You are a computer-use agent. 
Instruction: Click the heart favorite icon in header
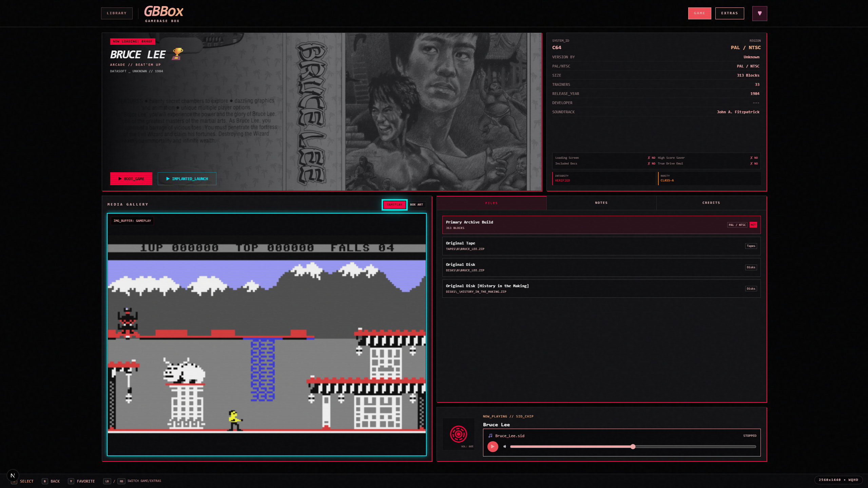click(x=759, y=13)
